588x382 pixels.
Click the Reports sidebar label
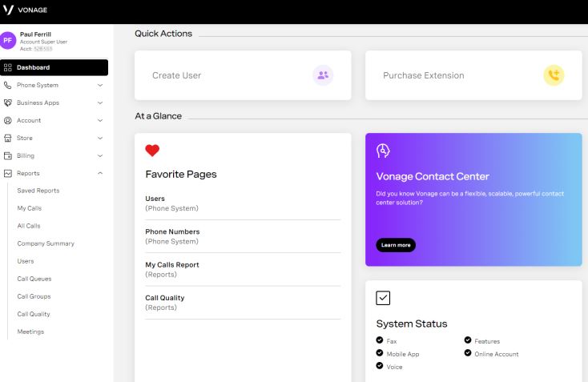28,173
